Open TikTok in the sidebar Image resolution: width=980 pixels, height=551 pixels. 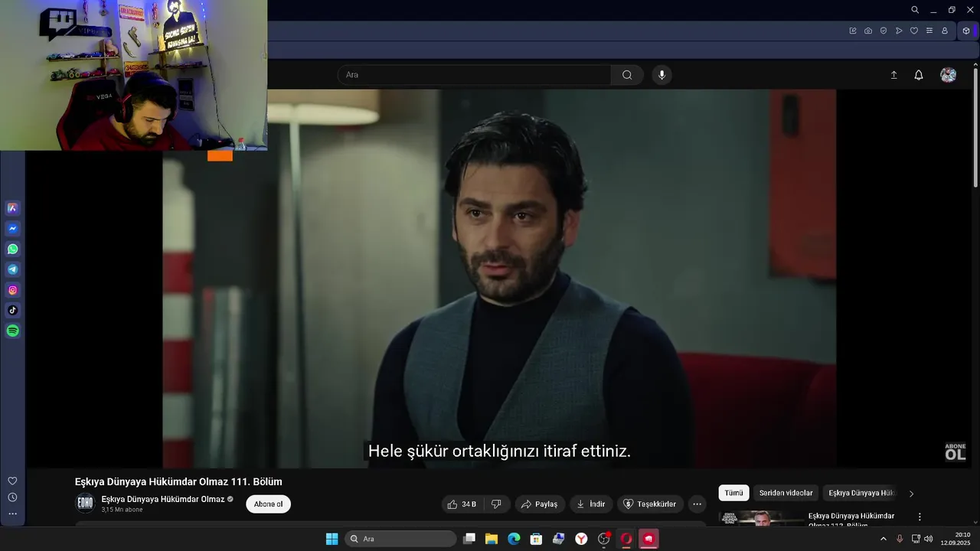[12, 311]
